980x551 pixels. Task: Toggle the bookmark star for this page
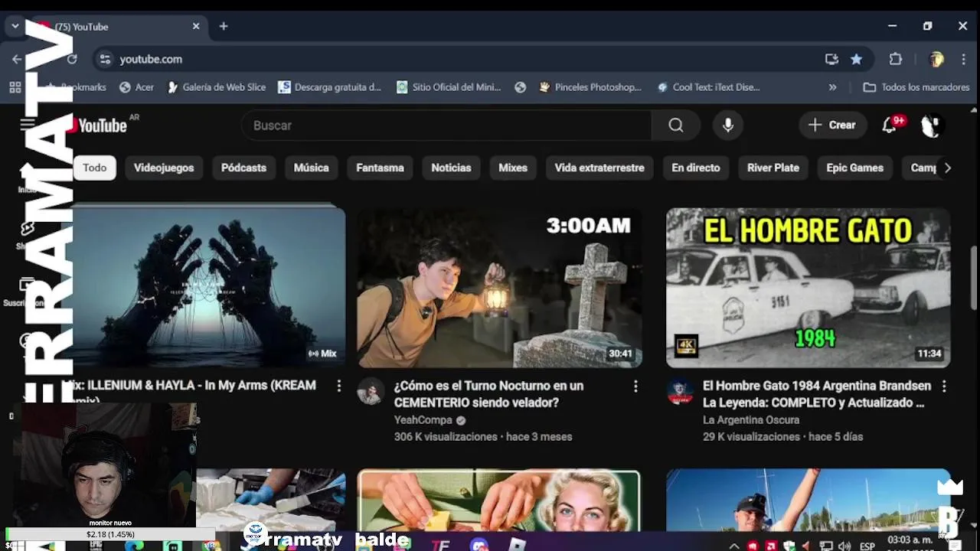pyautogui.click(x=856, y=59)
